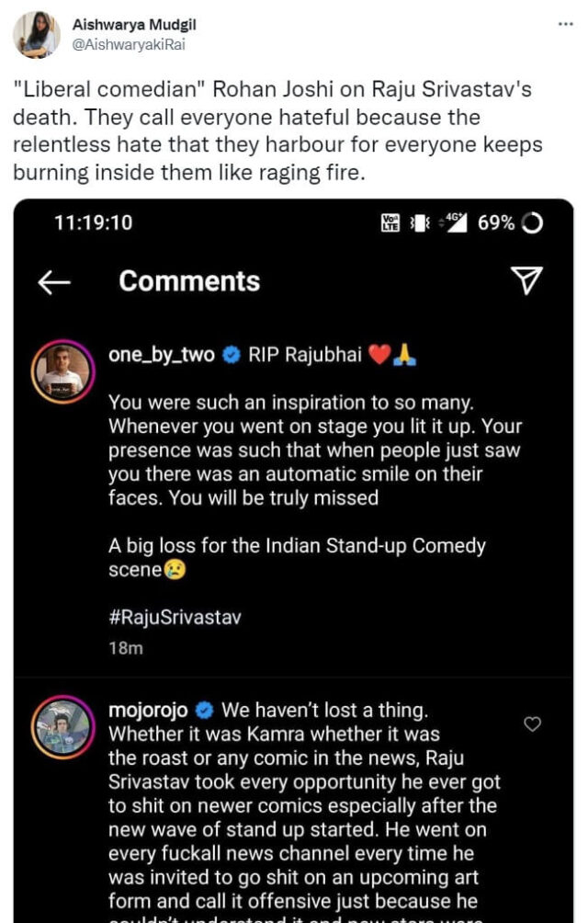Screen dimensions: 588x923
Task: Click the mojorojo username
Action: click(148, 711)
